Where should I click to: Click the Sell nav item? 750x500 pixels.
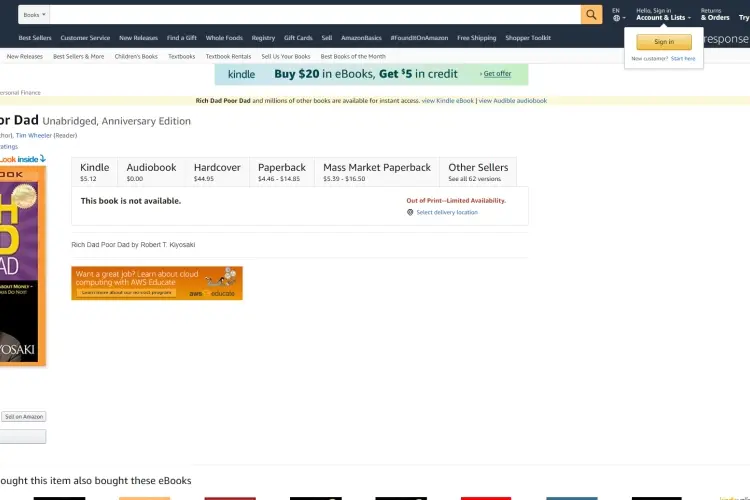click(x=327, y=38)
